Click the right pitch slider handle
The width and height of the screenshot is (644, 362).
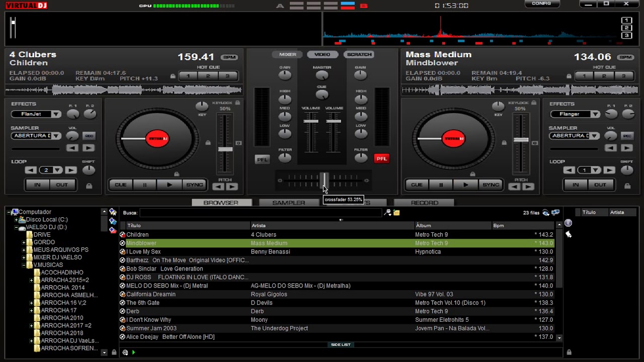point(521,140)
